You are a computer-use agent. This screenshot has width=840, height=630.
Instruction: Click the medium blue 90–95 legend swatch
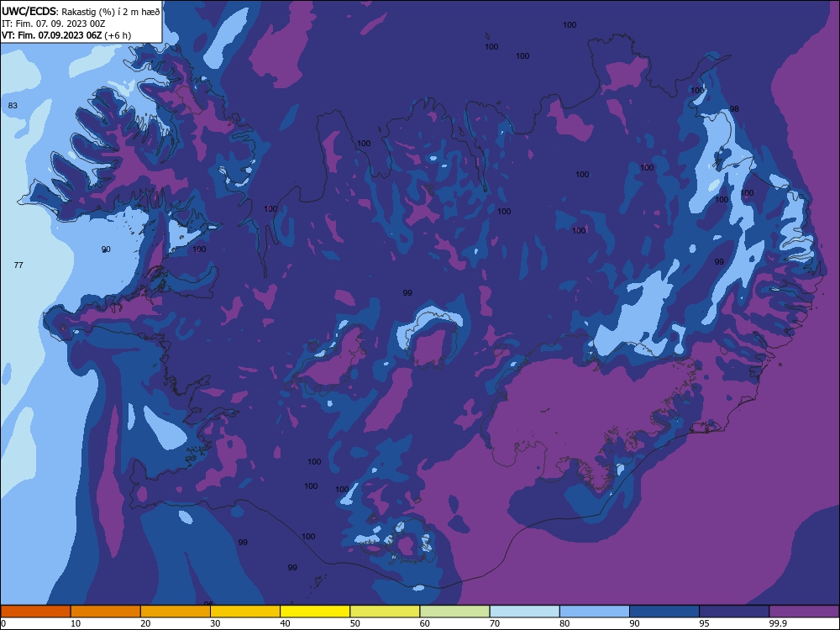664,612
